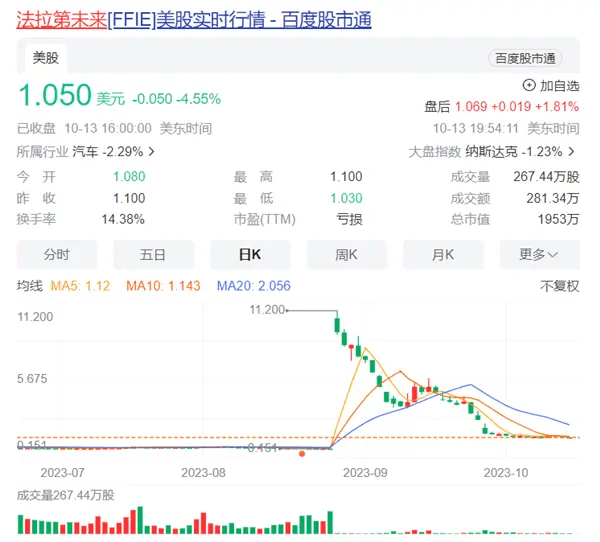Expand the 汽车 industry chevron

coord(150,152)
